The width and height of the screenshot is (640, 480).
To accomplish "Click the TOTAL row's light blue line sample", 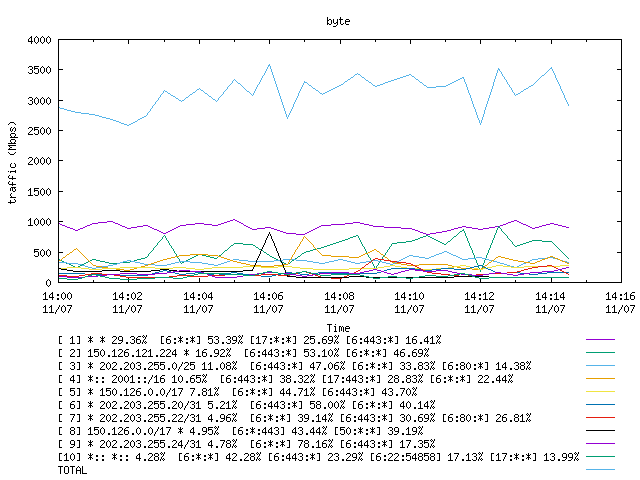I will [x=600, y=470].
